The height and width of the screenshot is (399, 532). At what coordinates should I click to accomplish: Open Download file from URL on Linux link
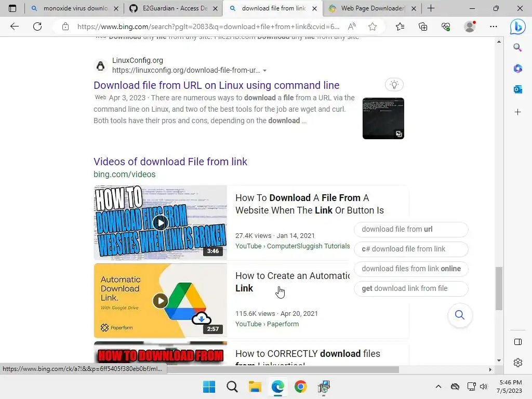pos(217,85)
